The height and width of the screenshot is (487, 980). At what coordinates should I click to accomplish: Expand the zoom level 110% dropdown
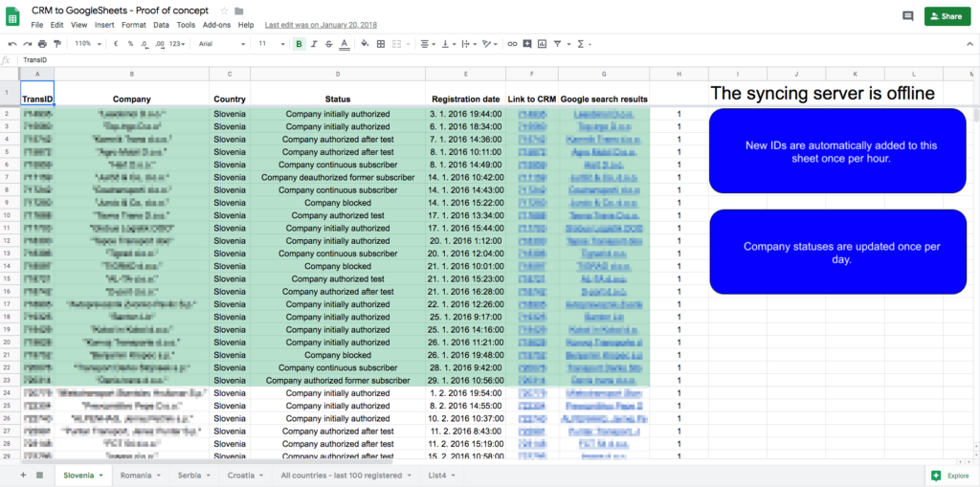86,43
